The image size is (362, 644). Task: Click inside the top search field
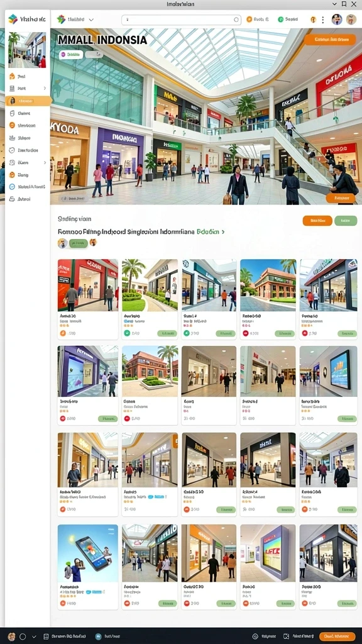click(182, 19)
